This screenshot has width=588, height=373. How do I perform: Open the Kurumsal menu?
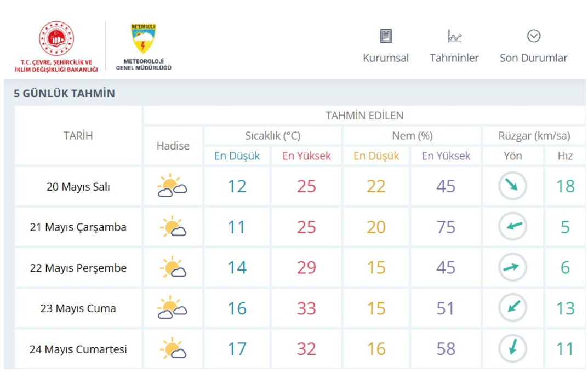(386, 58)
